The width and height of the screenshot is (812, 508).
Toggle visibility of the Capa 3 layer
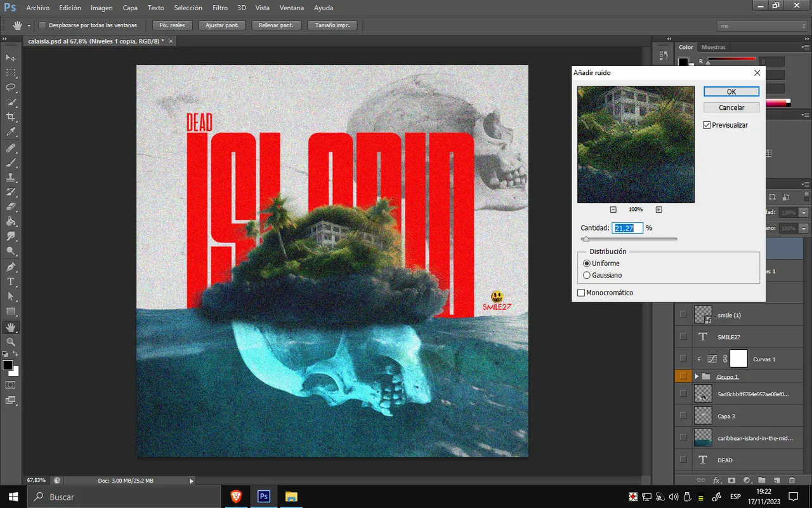click(683, 416)
